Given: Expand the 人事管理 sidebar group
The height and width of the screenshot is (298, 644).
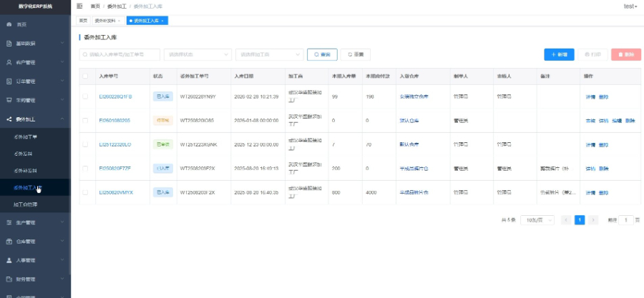Looking at the screenshot, I should coord(35,260).
